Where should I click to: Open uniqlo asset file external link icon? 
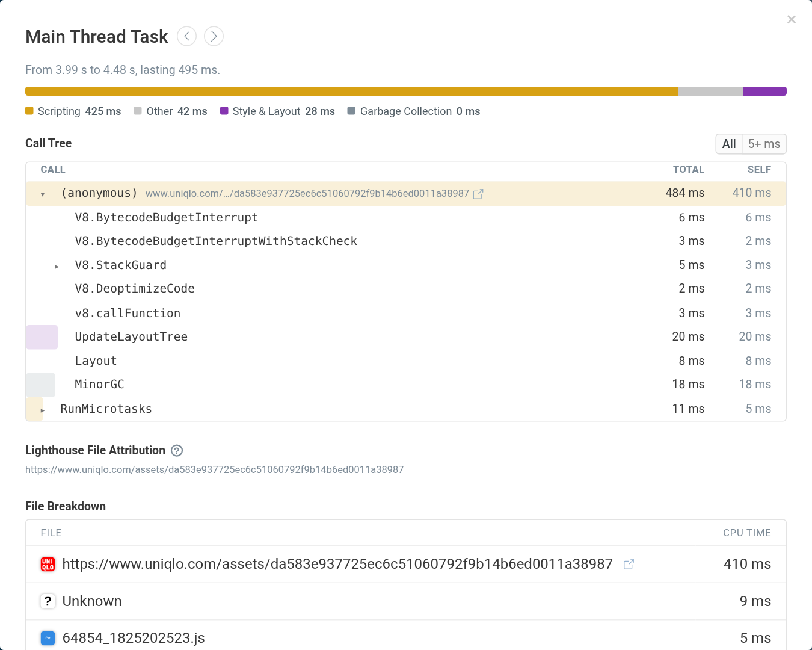click(629, 564)
